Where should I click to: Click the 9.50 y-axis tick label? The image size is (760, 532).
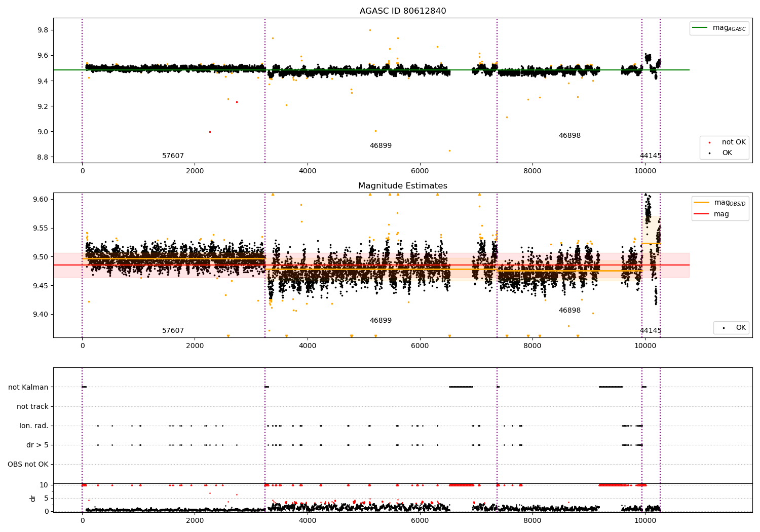[x=41, y=257]
